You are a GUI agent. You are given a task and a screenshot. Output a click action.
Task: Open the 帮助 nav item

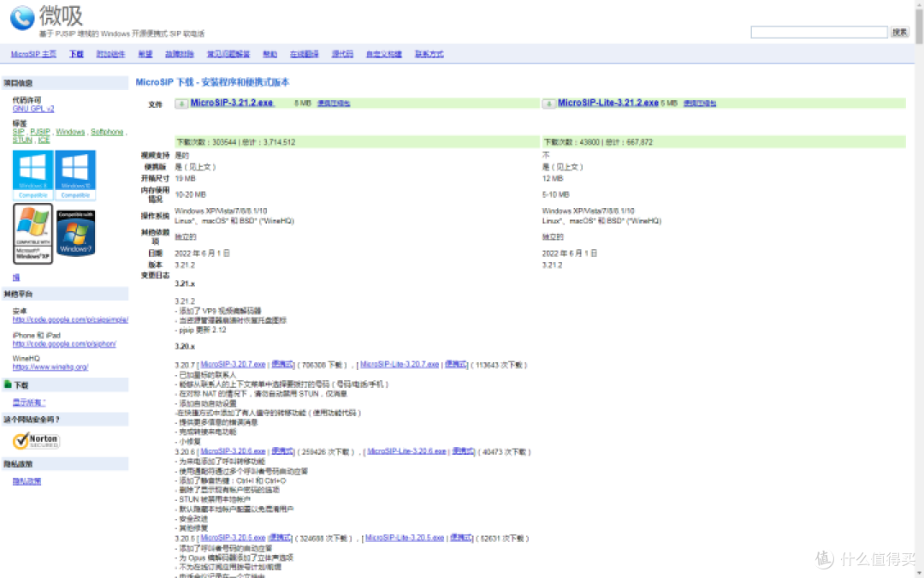269,54
